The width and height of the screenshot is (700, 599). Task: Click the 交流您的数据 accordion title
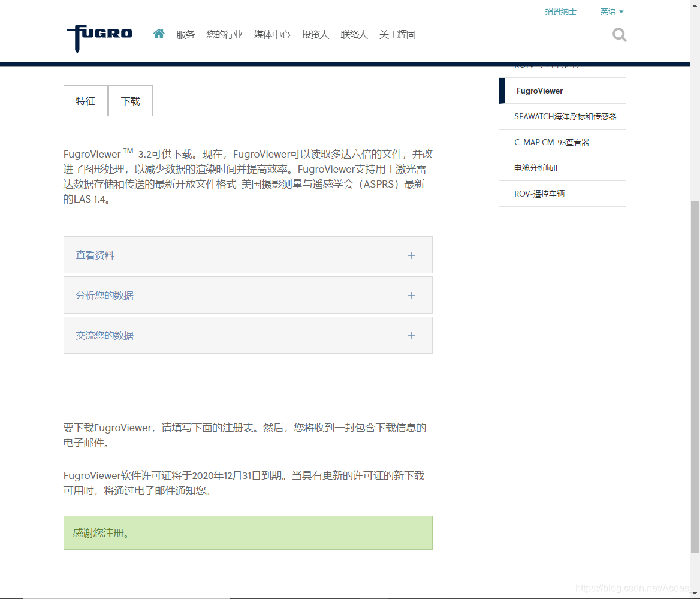[104, 335]
